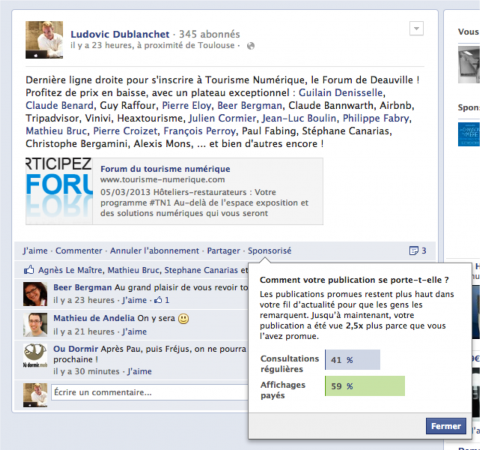Click Annuler l'abonnement link
Screen dimensions: 480x450
[x=154, y=251]
